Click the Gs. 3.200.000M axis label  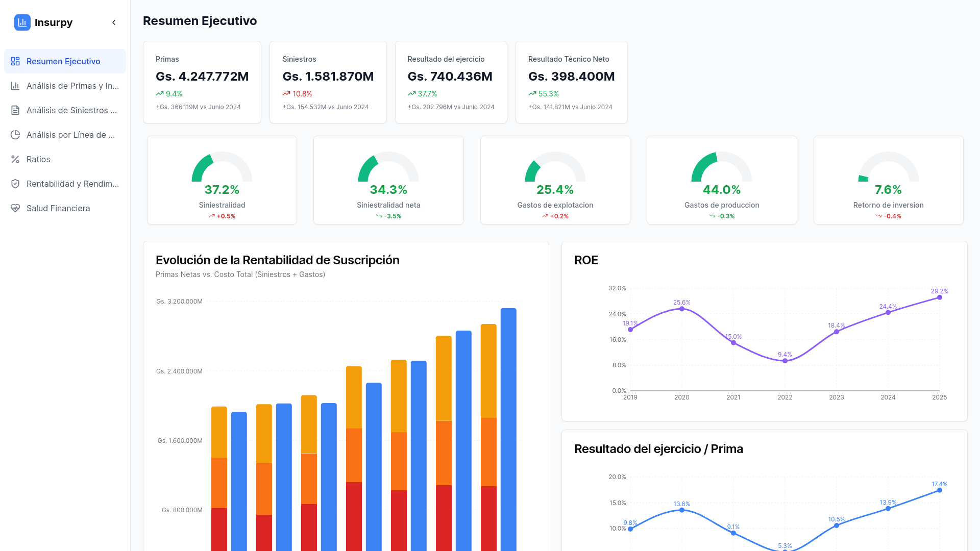click(x=179, y=302)
